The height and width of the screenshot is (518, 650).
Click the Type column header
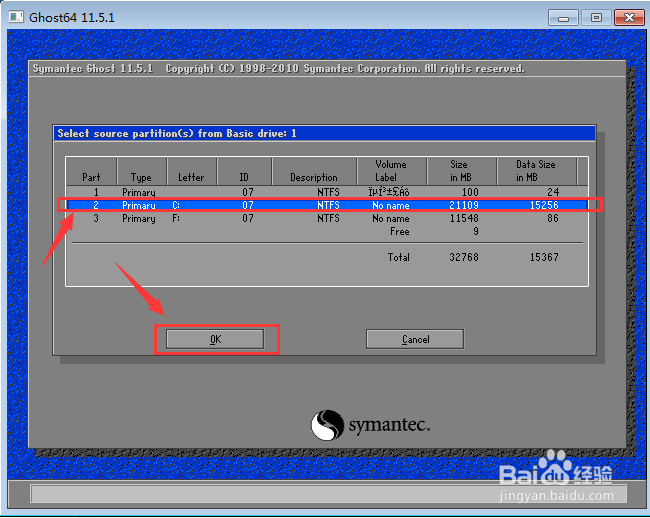141,172
